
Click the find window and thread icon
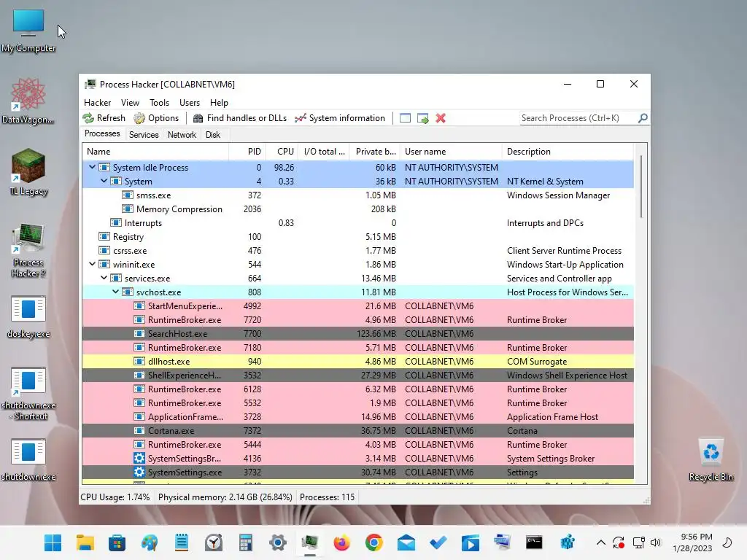pyautogui.click(x=423, y=118)
